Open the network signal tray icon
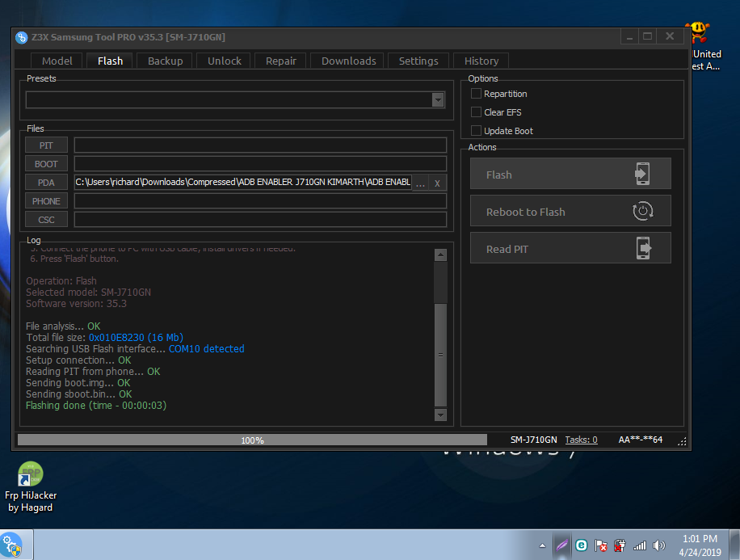 tap(640, 545)
